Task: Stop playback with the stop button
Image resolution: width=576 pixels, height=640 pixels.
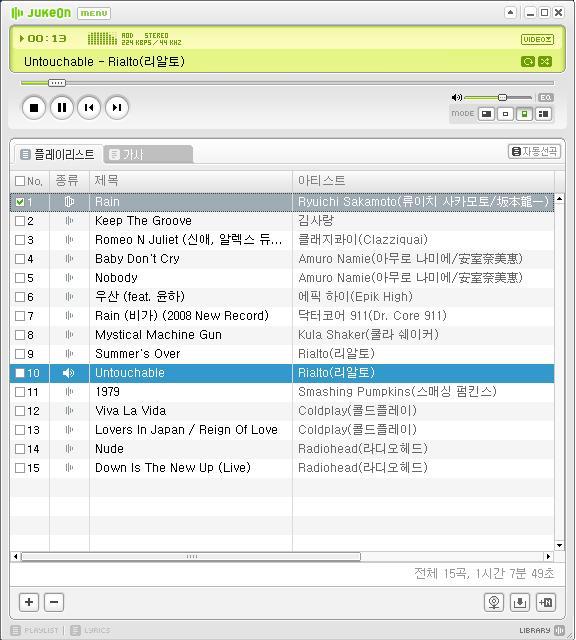Action: 34,108
